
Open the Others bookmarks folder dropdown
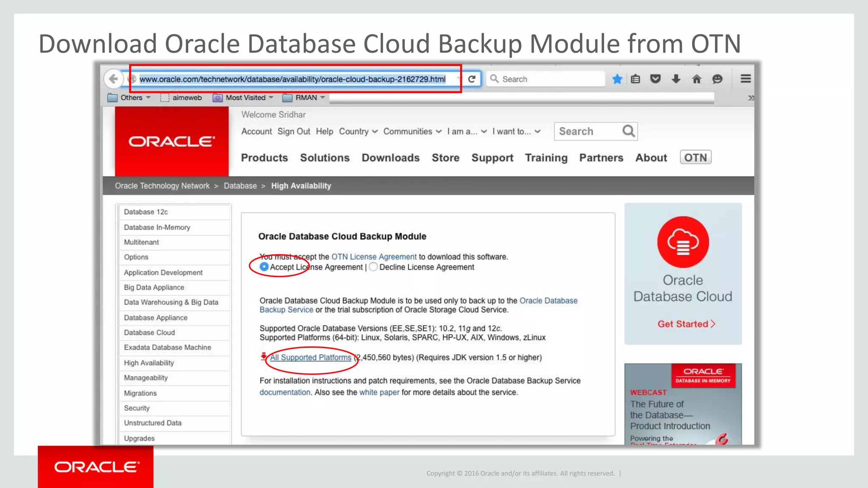pos(129,98)
